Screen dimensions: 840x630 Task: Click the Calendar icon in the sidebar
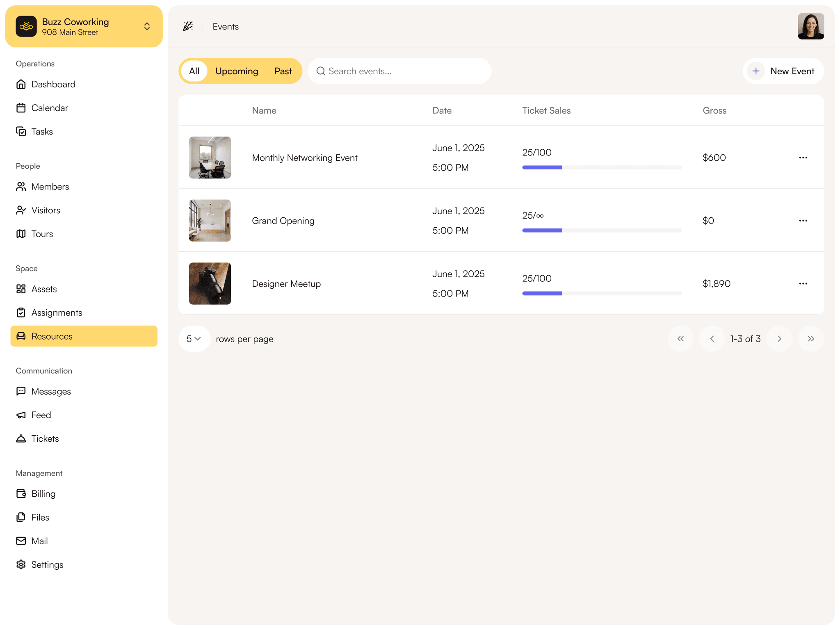pos(21,108)
